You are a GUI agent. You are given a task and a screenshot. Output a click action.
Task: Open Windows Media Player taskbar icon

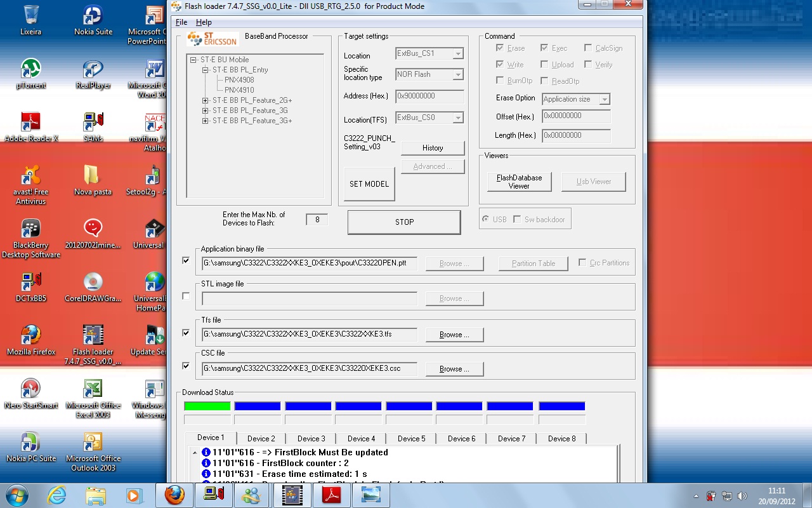coord(133,495)
